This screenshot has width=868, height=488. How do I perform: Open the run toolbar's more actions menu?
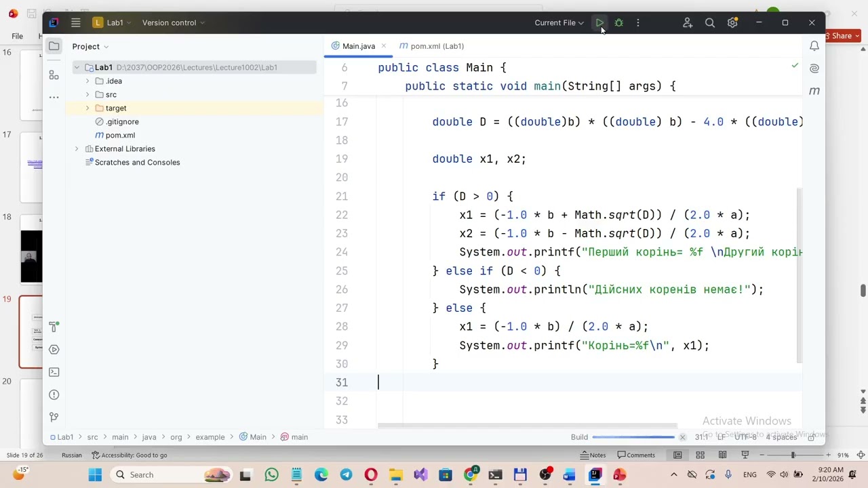(637, 22)
